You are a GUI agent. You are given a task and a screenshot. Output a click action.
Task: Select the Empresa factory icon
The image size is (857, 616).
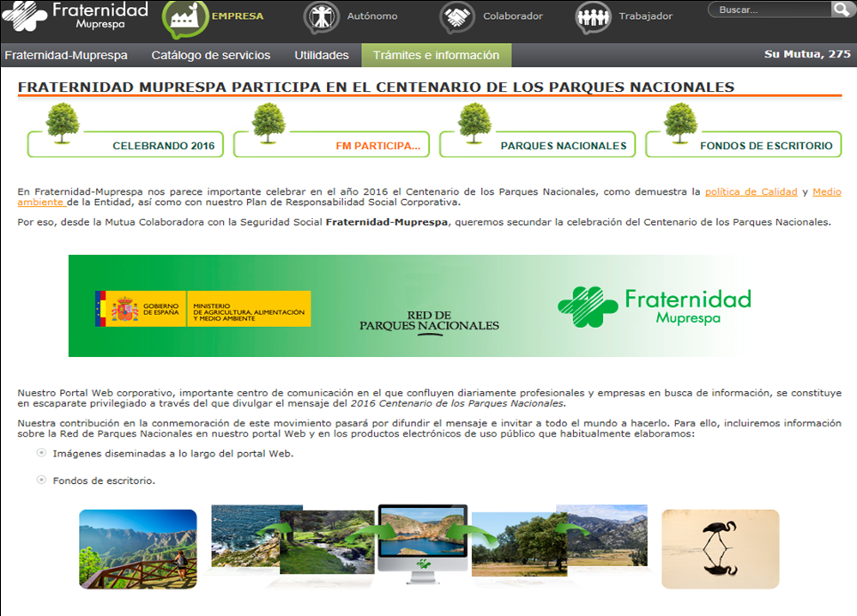(185, 19)
